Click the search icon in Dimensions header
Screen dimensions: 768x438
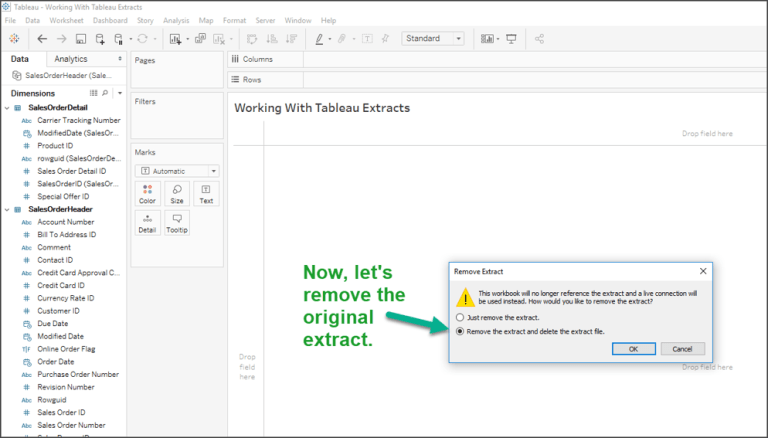[x=105, y=93]
